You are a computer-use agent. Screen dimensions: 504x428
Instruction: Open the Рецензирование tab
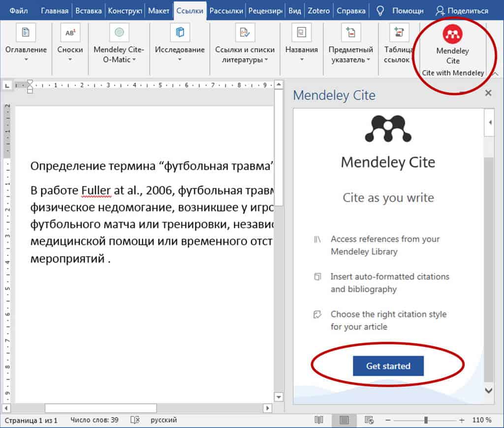click(x=265, y=11)
